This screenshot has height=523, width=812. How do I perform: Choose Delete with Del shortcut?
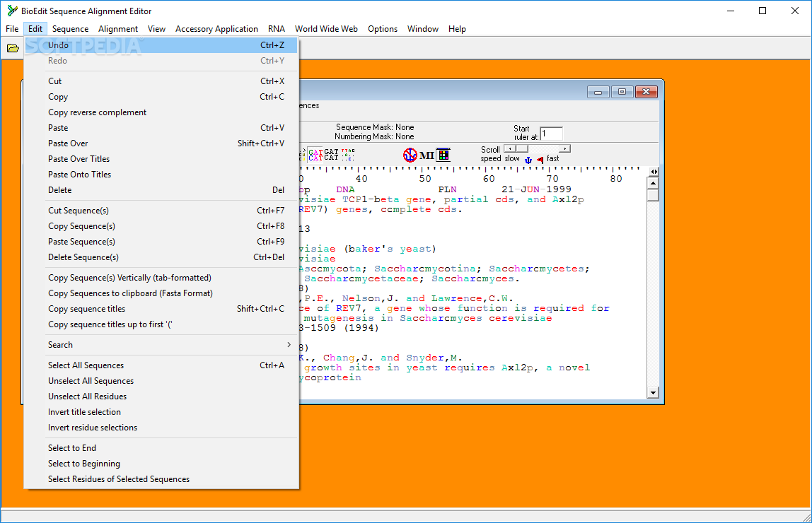[161, 190]
